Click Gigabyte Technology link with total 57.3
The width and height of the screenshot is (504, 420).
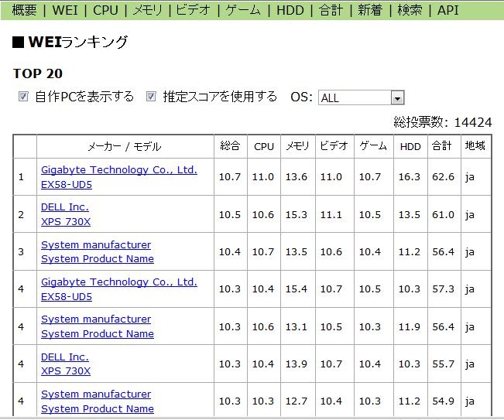119,282
